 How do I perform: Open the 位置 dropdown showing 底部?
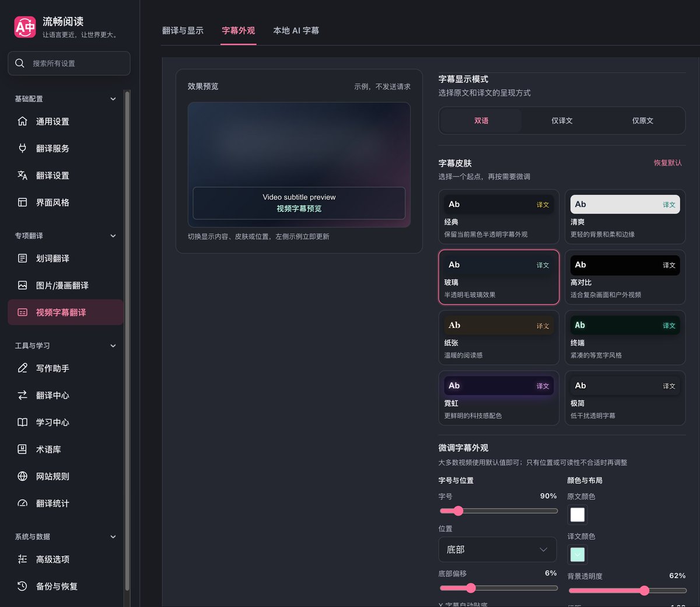(x=498, y=549)
